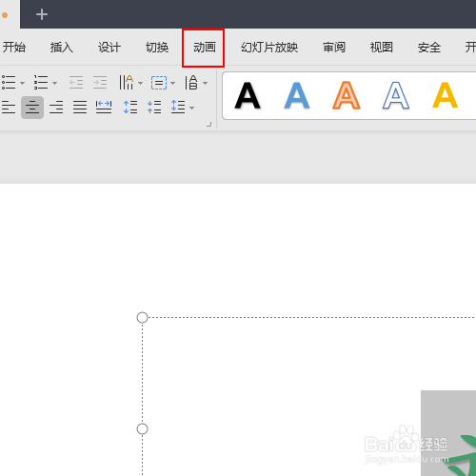Expand line spacing dropdown arrow
Viewport: 476px width, 476px height.
[191, 108]
